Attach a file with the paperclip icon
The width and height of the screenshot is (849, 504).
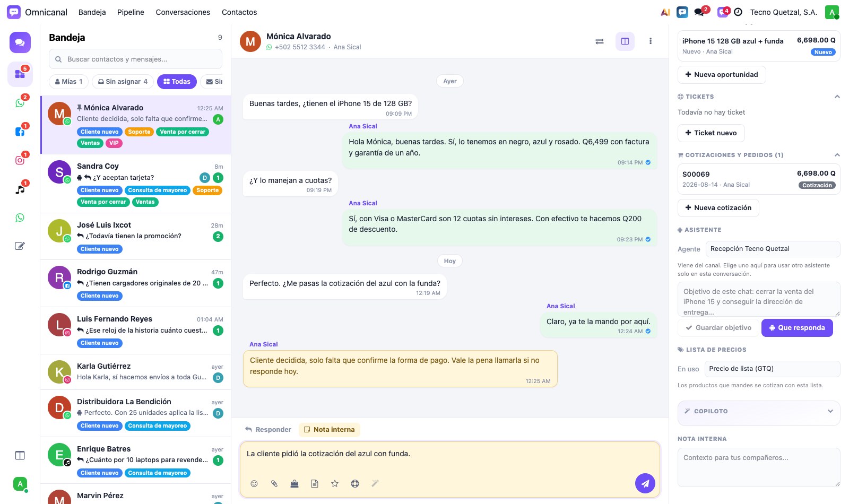(274, 483)
